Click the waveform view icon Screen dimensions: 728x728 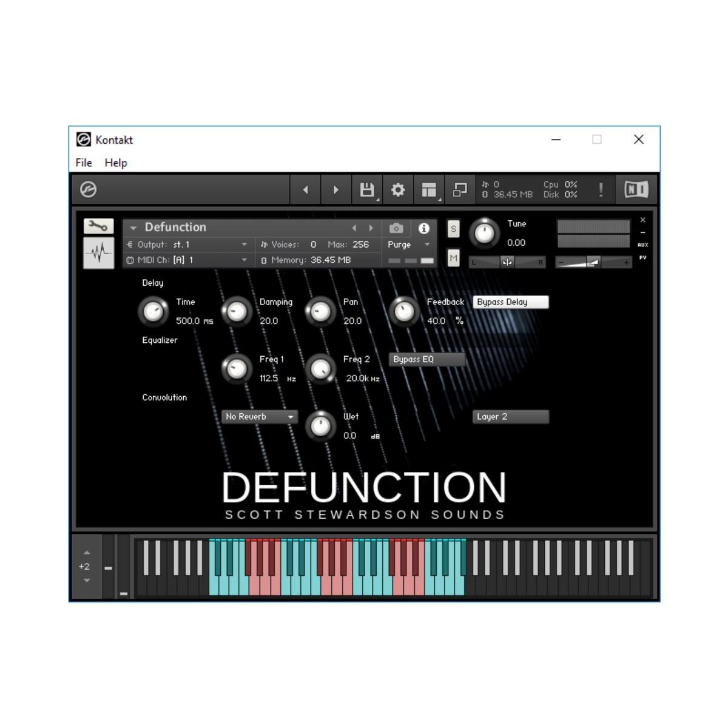click(98, 253)
